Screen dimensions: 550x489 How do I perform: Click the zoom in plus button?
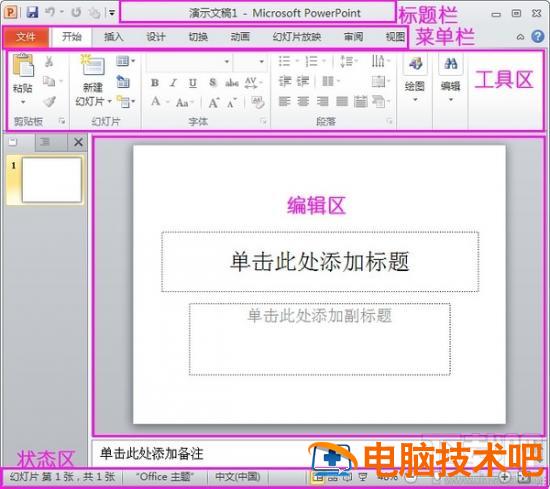(504, 477)
